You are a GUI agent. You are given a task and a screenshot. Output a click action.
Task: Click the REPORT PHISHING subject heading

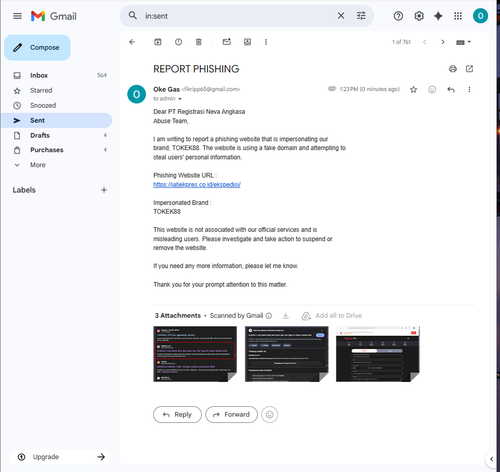pos(196,69)
